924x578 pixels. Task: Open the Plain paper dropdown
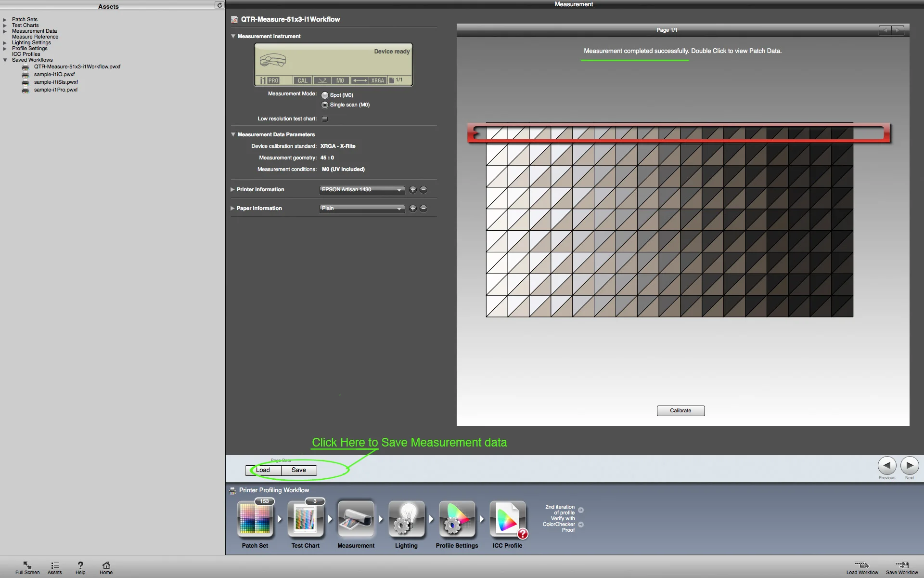pyautogui.click(x=361, y=209)
